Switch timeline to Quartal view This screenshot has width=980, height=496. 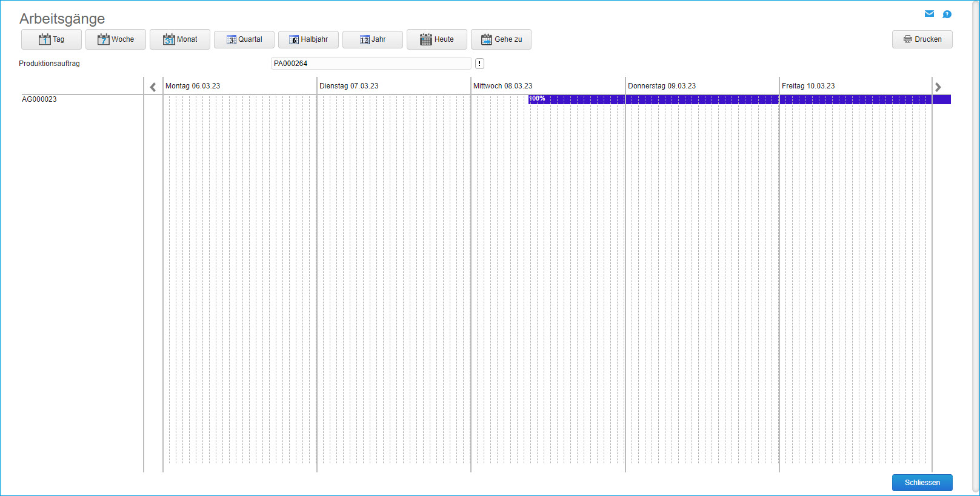click(x=244, y=39)
